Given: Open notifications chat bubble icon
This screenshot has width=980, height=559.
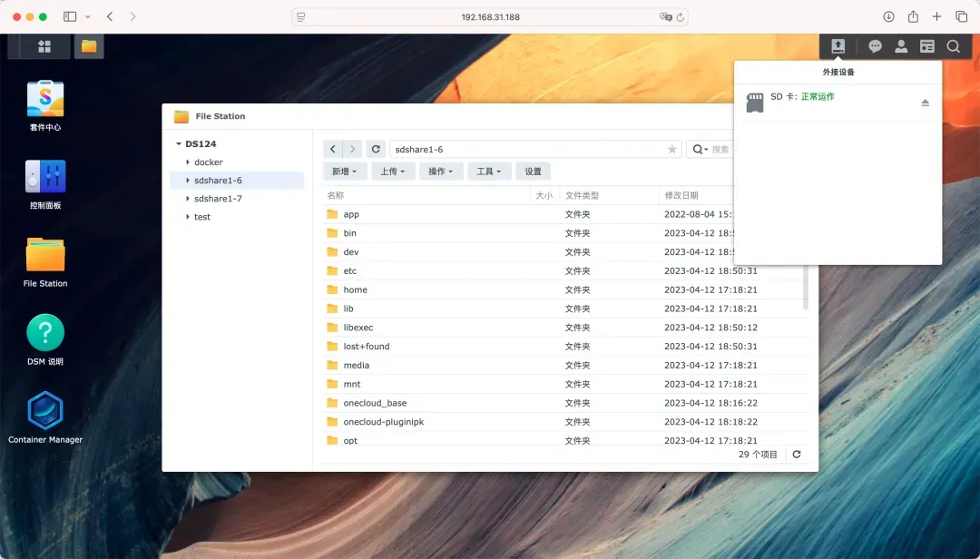Looking at the screenshot, I should coord(875,46).
